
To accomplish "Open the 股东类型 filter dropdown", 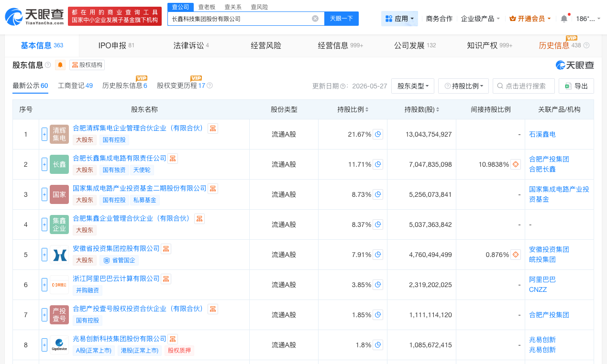I will pos(413,86).
